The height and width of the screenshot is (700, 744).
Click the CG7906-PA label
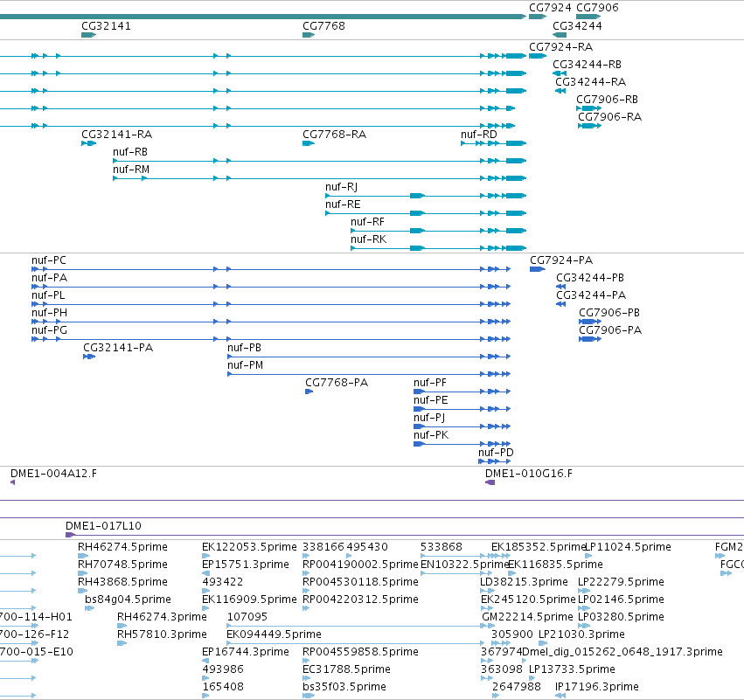tap(610, 330)
